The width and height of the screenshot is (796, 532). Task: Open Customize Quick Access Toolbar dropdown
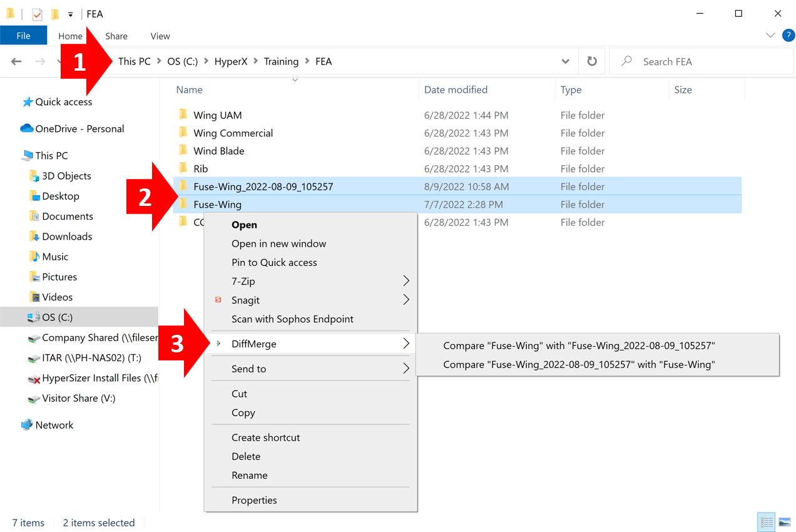click(70, 14)
